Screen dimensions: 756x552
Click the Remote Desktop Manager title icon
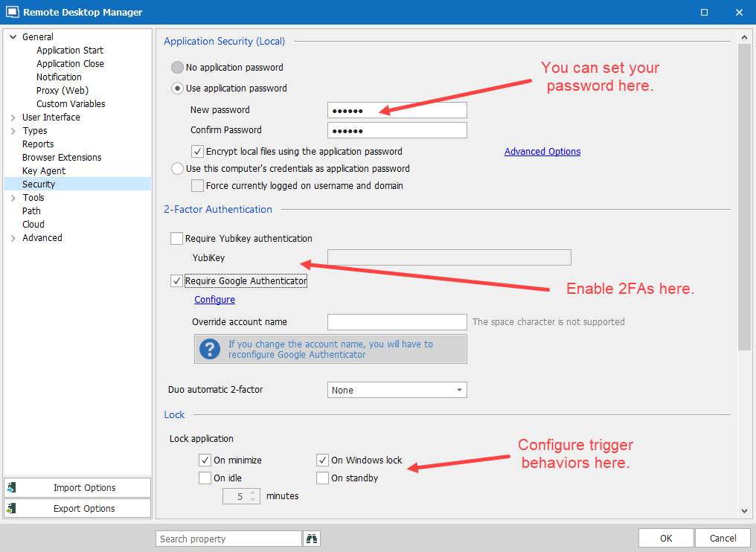(12, 12)
